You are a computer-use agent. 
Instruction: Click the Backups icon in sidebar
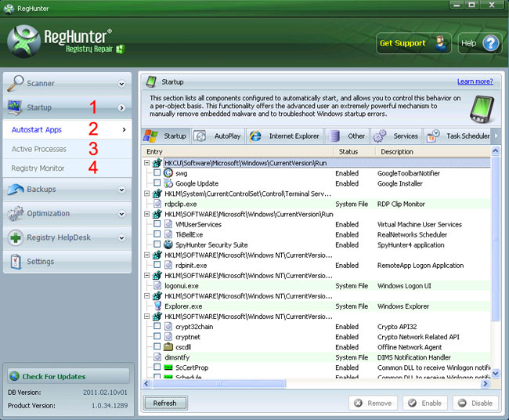tap(16, 189)
